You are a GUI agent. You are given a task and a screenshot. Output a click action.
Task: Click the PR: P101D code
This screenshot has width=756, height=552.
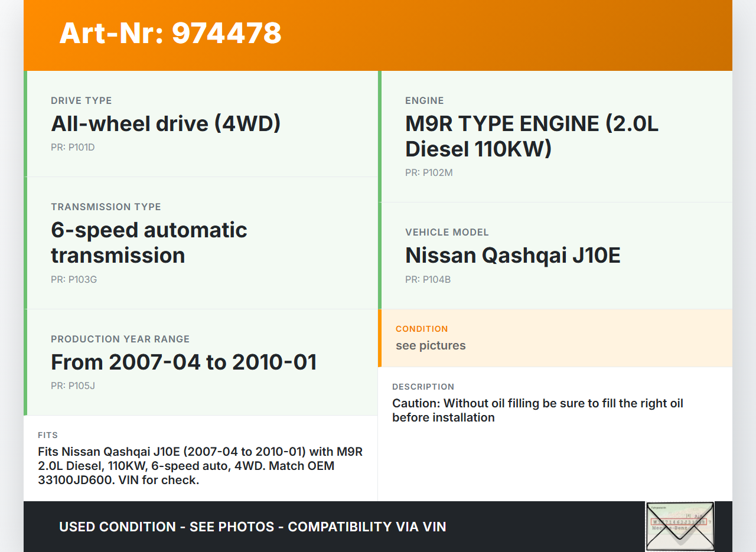(x=73, y=147)
